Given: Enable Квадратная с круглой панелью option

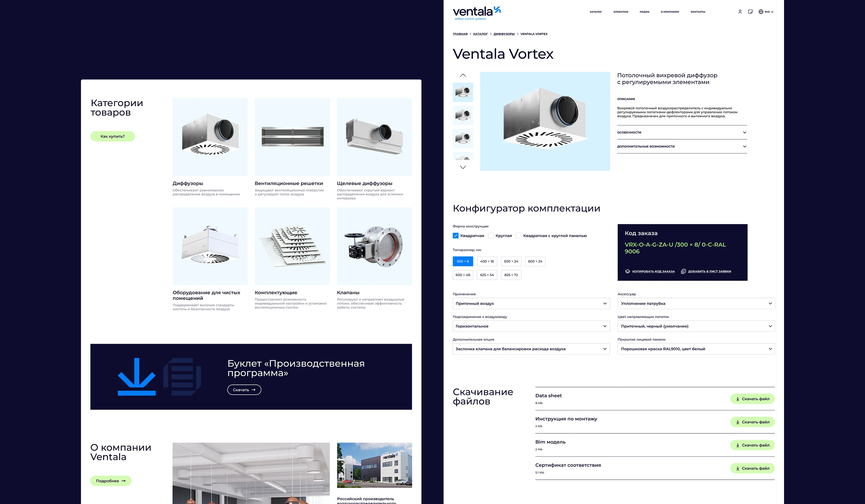Looking at the screenshot, I should [518, 236].
